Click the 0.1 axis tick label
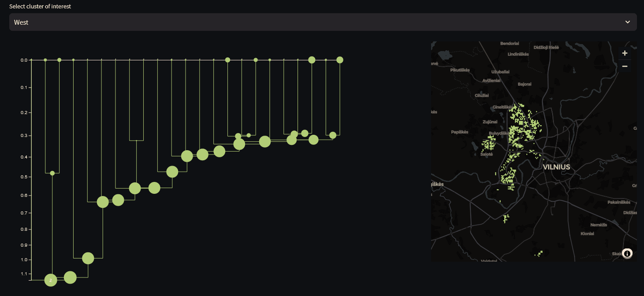Image resolution: width=644 pixels, height=296 pixels. (24, 88)
